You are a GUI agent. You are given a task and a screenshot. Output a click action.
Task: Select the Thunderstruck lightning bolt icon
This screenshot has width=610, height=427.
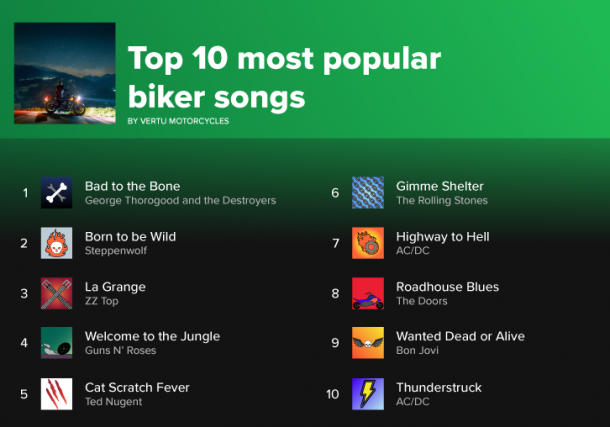pos(368,394)
